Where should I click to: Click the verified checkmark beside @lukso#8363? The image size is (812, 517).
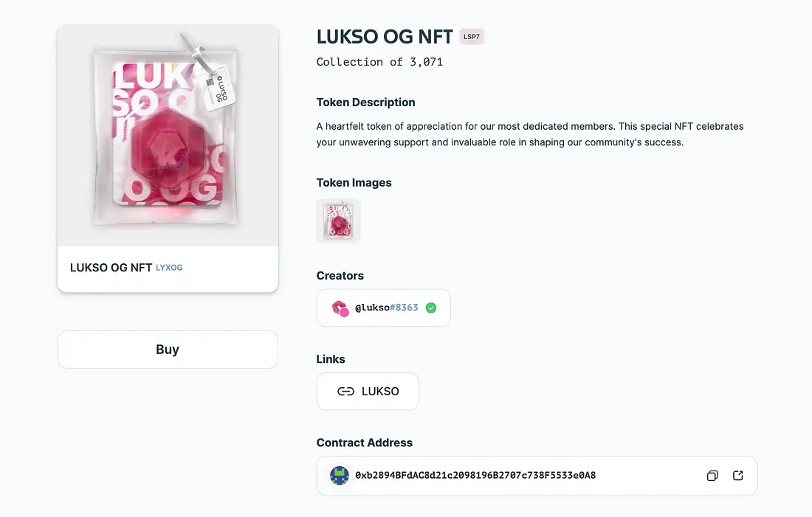click(x=431, y=308)
